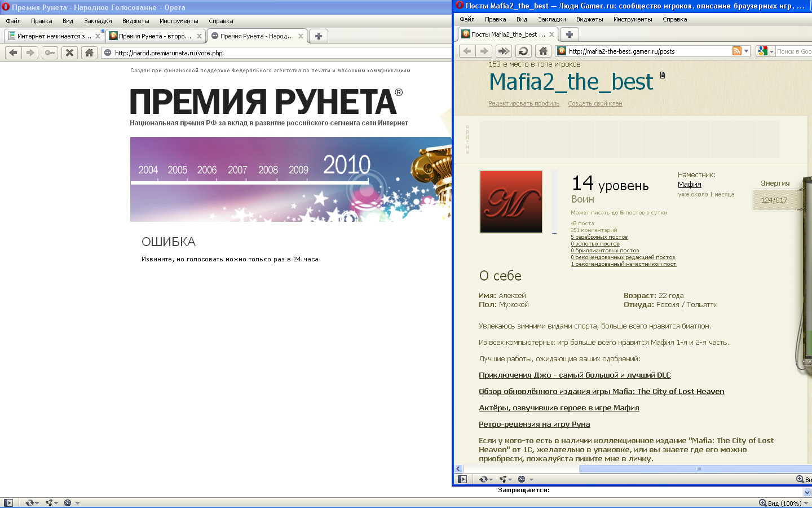Open the password wand key icon
Viewport: 812px width, 508px height.
tap(50, 52)
